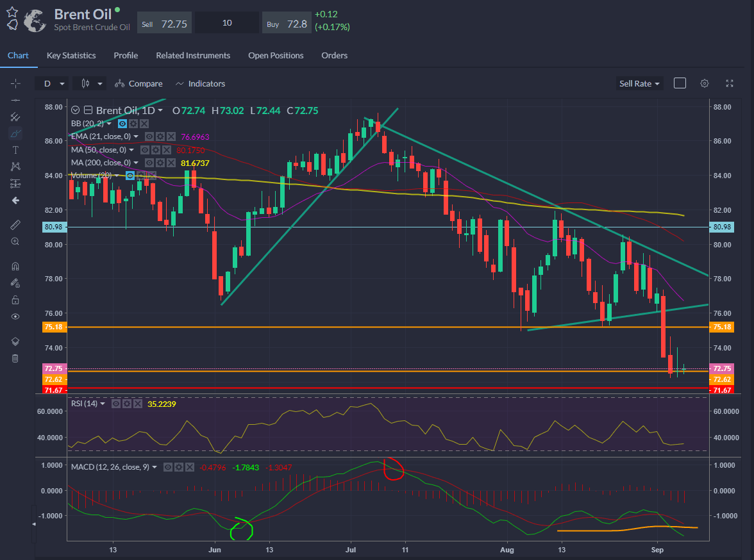This screenshot has width=754, height=560.
Task: Remove drawings with the trash icon
Action: (15, 358)
